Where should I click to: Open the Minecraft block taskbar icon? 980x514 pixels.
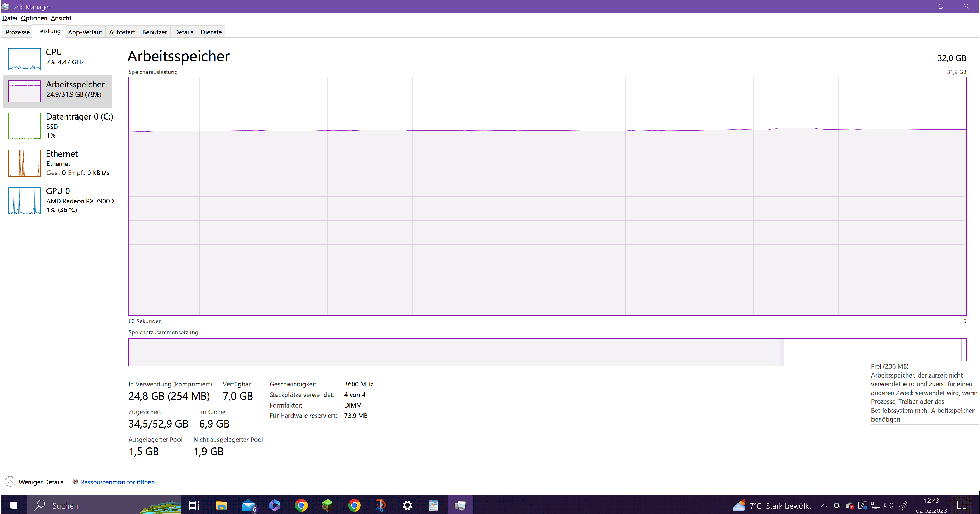coord(328,505)
